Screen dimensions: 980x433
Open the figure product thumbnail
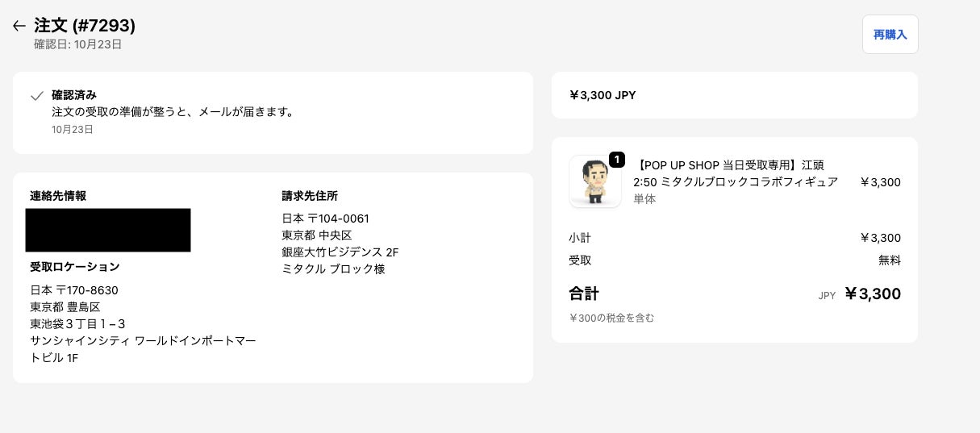coord(594,181)
